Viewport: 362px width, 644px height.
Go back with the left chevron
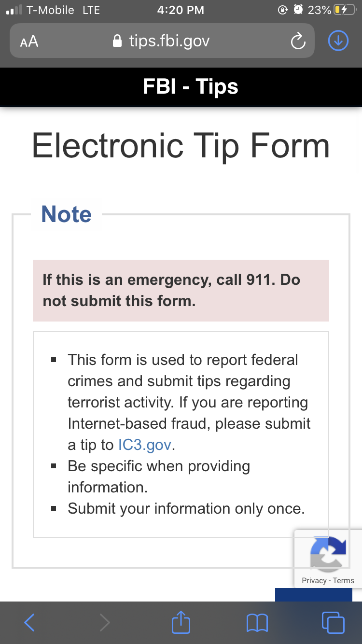29,623
